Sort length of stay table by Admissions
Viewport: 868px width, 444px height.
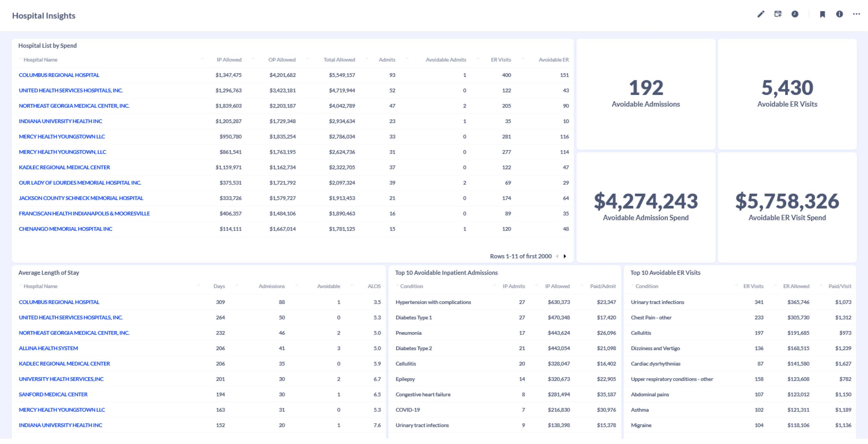click(x=272, y=286)
